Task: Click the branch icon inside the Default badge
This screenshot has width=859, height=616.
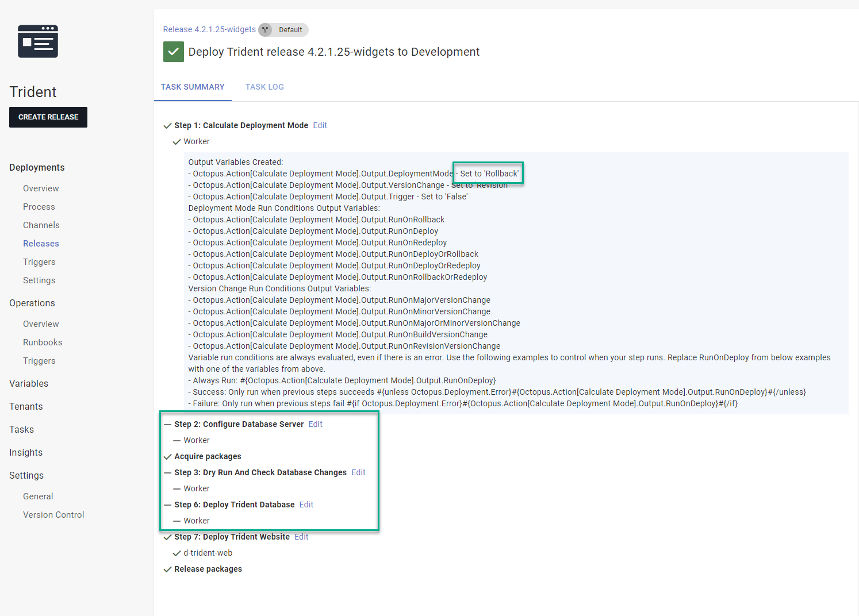Action: click(x=265, y=30)
